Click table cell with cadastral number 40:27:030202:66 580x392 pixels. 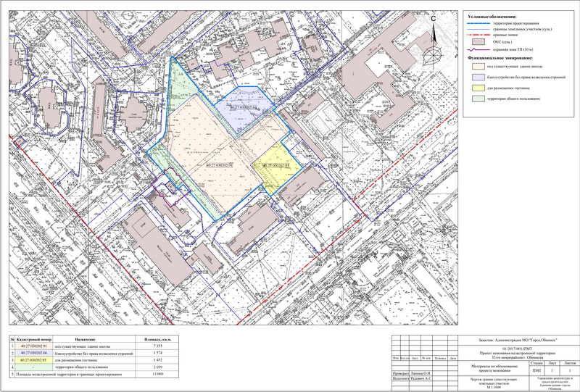33,354
